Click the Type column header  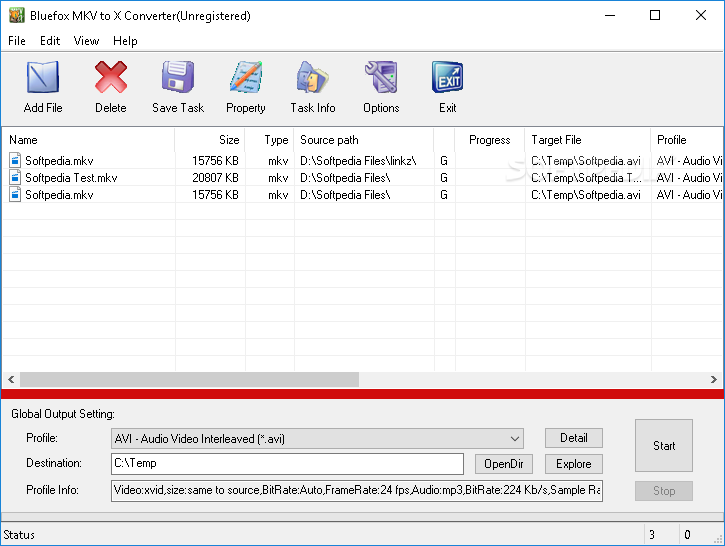pos(270,140)
